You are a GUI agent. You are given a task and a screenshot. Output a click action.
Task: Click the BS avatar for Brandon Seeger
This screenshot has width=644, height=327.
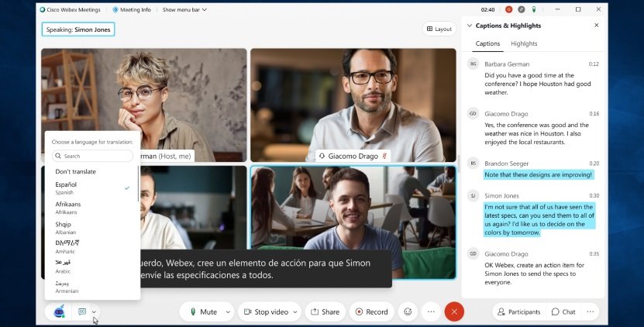click(x=474, y=163)
